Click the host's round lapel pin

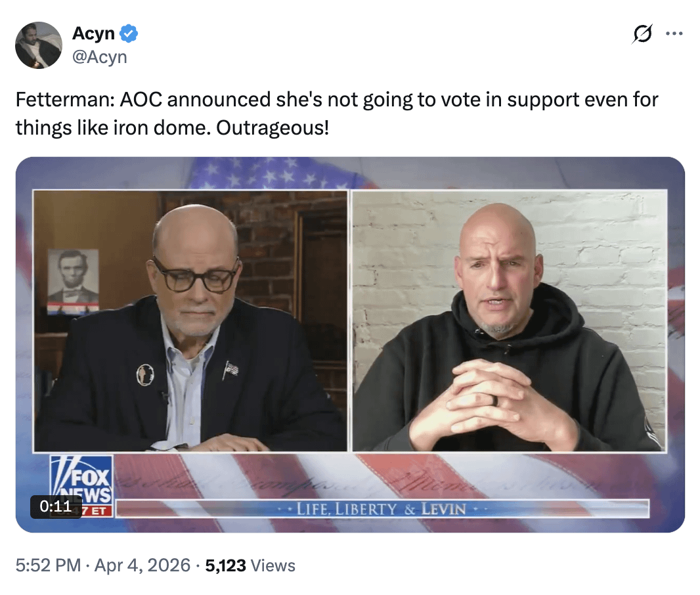pyautogui.click(x=144, y=374)
